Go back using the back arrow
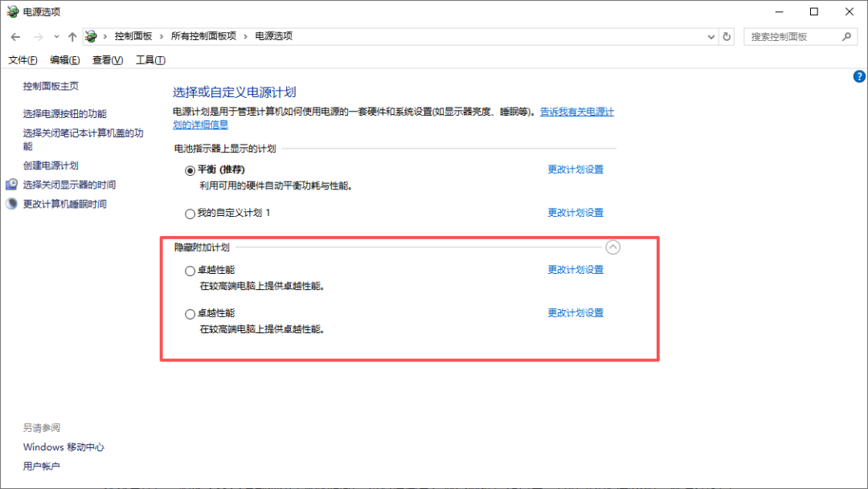868x489 pixels. [15, 37]
